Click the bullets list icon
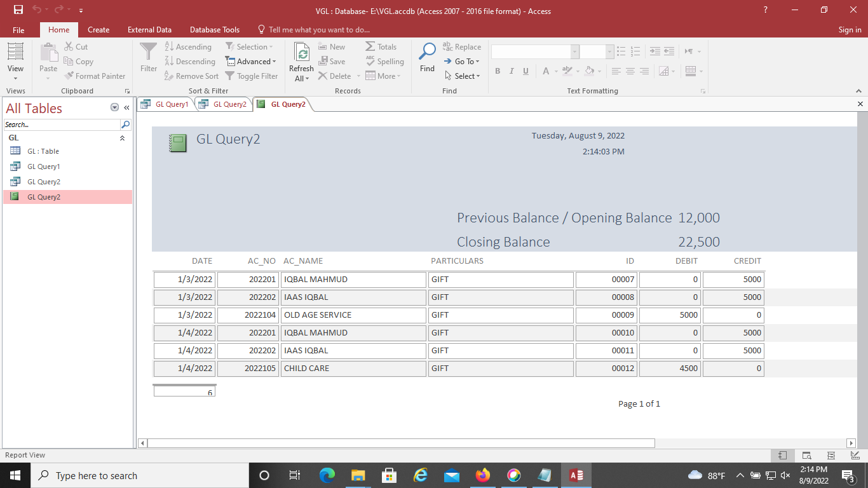The image size is (868, 488). click(621, 51)
